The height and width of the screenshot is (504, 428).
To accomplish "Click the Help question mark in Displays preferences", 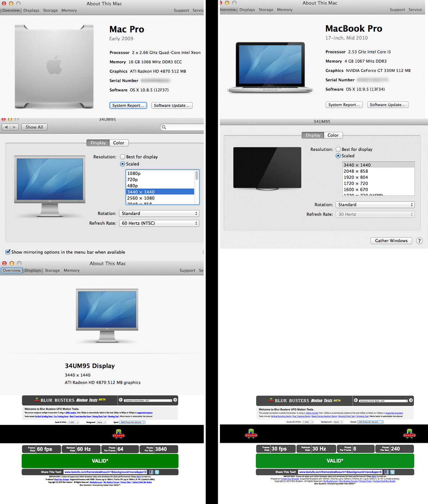I will (x=419, y=241).
